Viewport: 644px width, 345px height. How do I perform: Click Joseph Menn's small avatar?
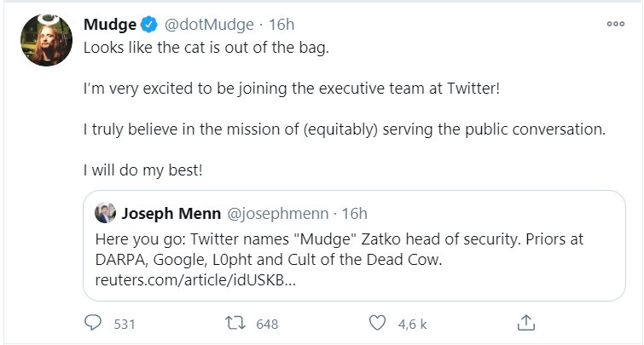(x=106, y=212)
